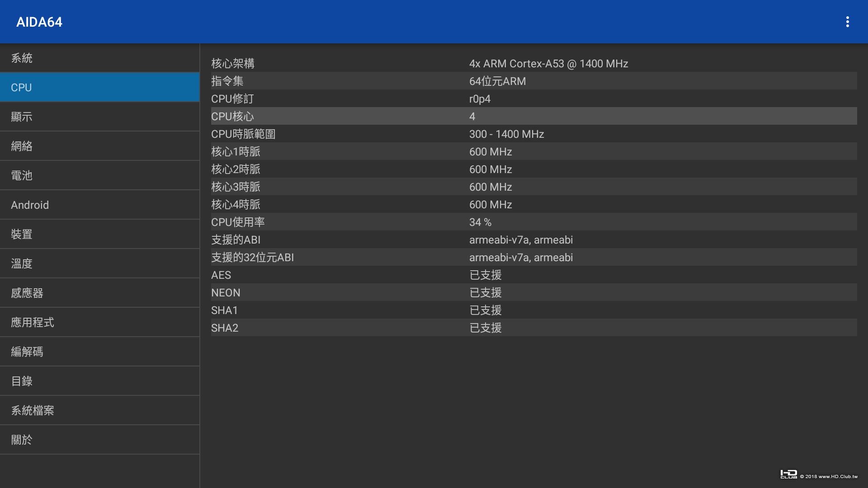This screenshot has width=868, height=488.
Task: Select the CPU使用率 row
Action: click(534, 222)
